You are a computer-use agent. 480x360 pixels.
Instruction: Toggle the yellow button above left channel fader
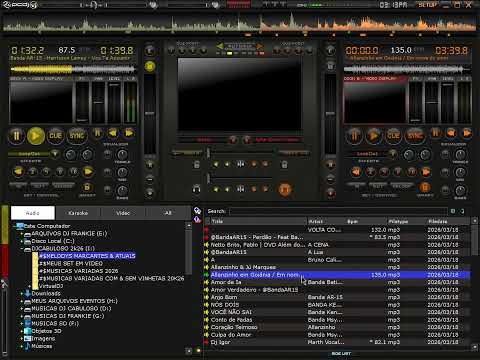pyautogui.click(x=150, y=66)
